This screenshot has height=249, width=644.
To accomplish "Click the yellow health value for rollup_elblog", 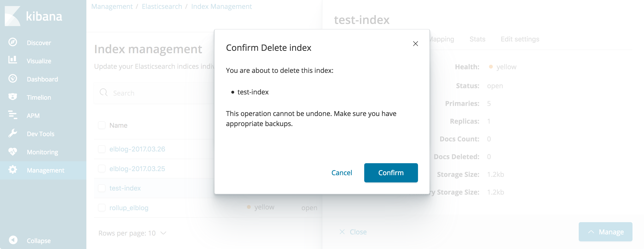I will [x=264, y=207].
